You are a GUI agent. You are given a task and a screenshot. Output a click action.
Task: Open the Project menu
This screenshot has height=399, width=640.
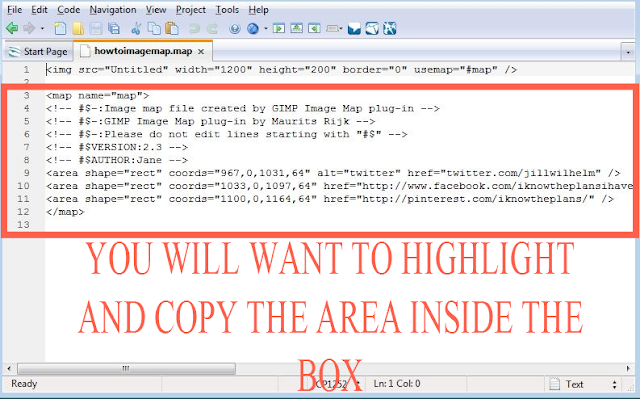(191, 9)
